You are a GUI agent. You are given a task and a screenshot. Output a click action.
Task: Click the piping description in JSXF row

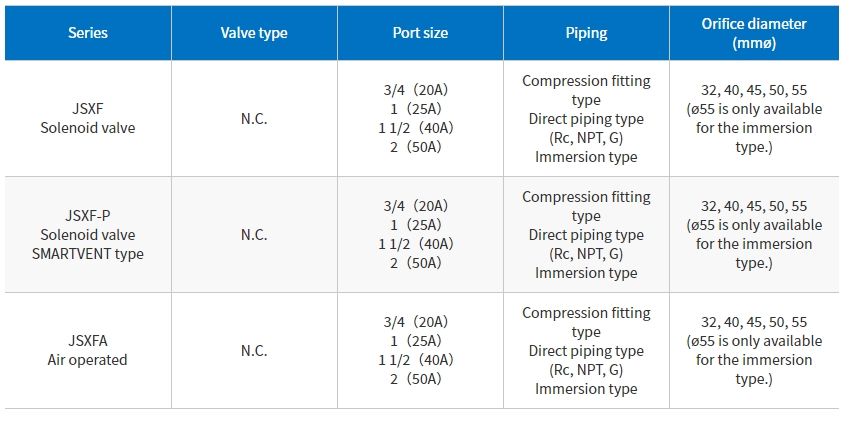[586, 118]
